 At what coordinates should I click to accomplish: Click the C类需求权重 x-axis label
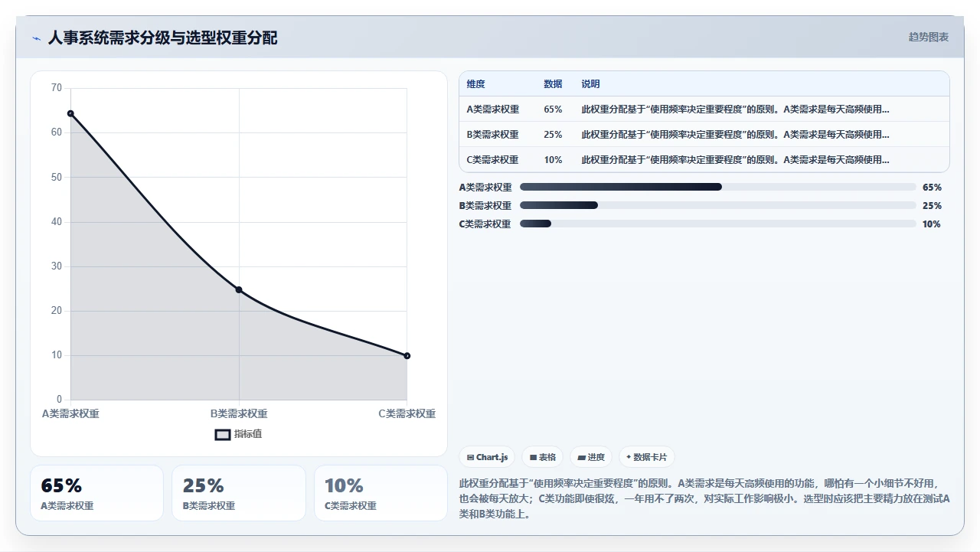point(407,414)
